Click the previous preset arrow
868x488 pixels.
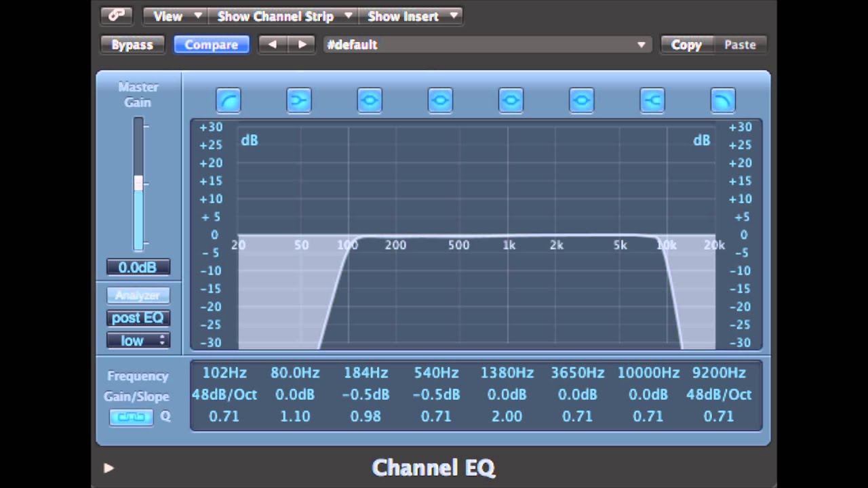coord(273,45)
